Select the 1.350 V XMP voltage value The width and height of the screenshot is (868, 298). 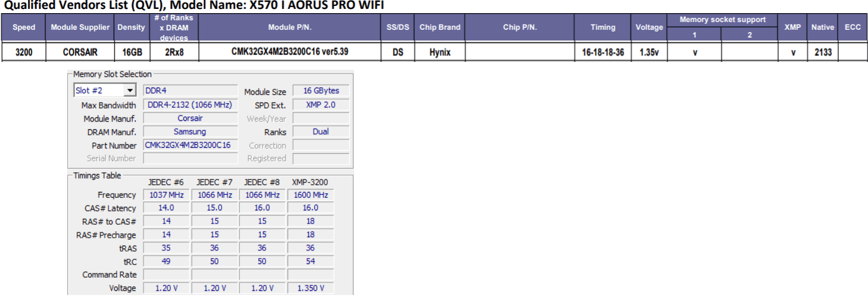[x=310, y=288]
